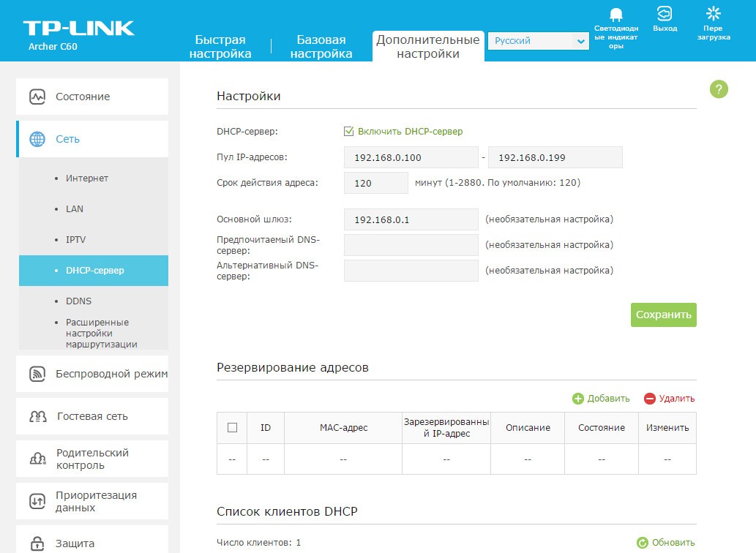756x553 pixels.
Task: Click Добавить to add address reservation
Action: pos(601,399)
